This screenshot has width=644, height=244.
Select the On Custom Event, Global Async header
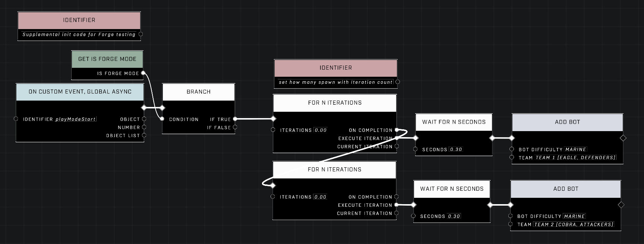click(x=80, y=92)
